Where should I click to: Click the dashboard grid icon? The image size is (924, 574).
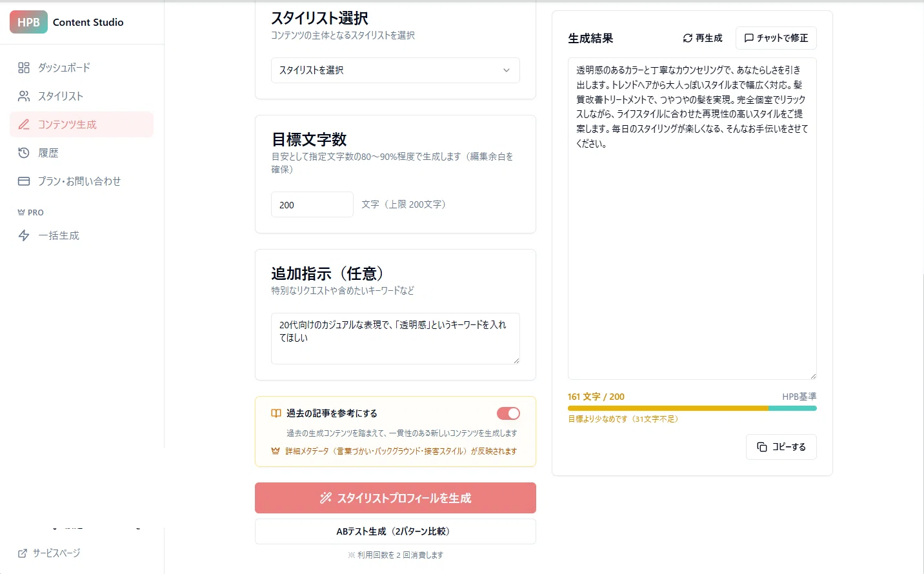24,68
